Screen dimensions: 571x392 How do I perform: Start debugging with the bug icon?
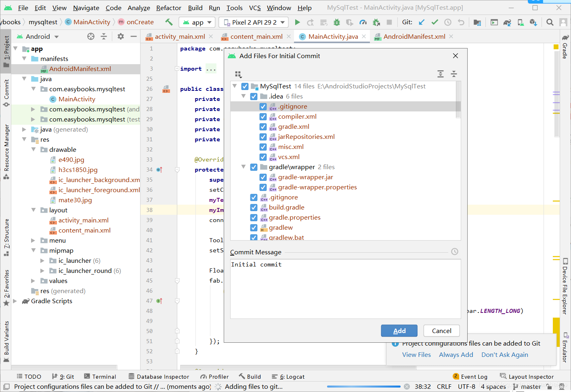pyautogui.click(x=337, y=22)
